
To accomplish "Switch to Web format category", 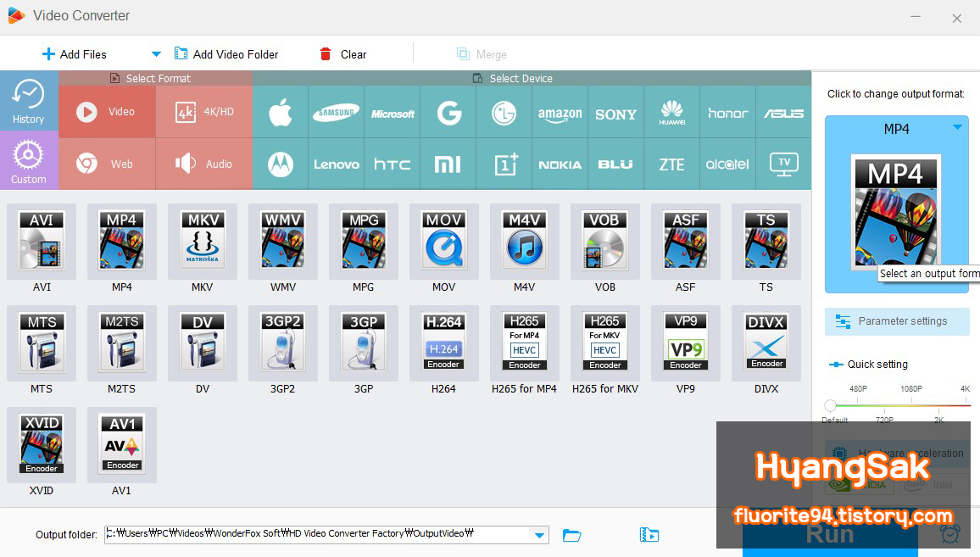I will click(x=107, y=164).
